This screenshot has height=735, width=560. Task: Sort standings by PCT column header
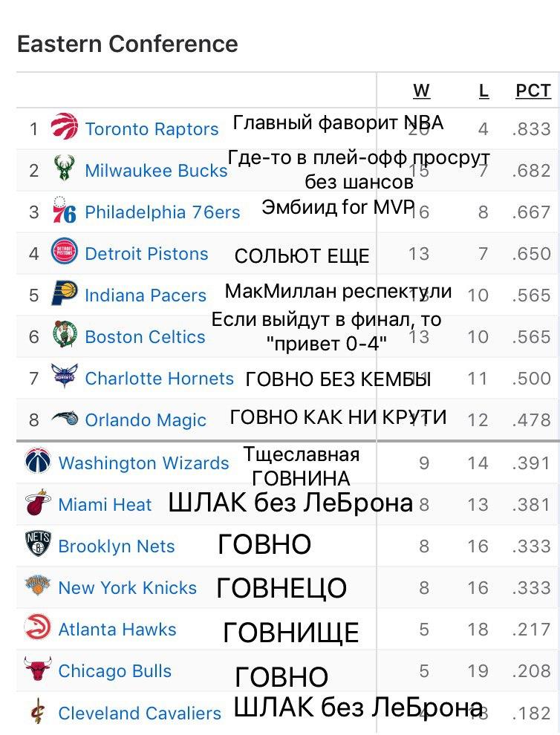pos(533,91)
